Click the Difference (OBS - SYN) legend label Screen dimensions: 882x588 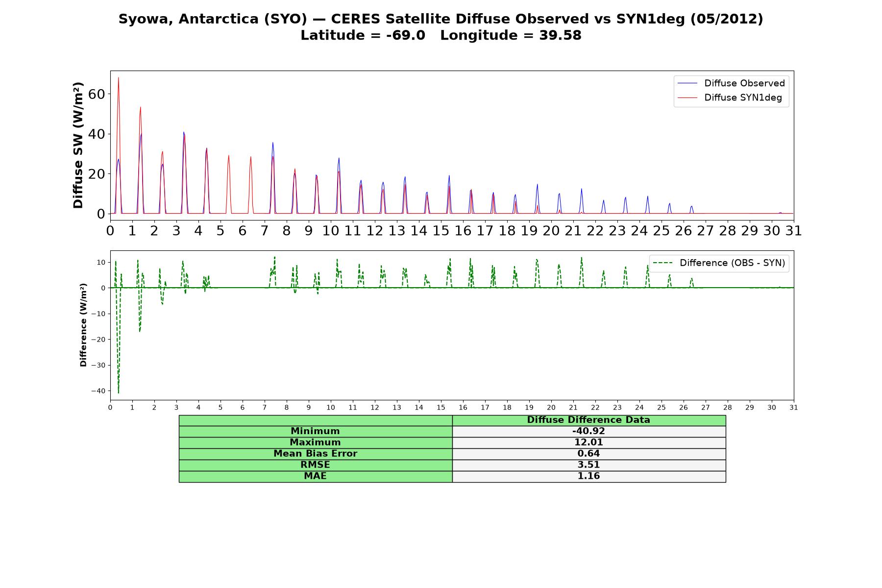coord(732,263)
